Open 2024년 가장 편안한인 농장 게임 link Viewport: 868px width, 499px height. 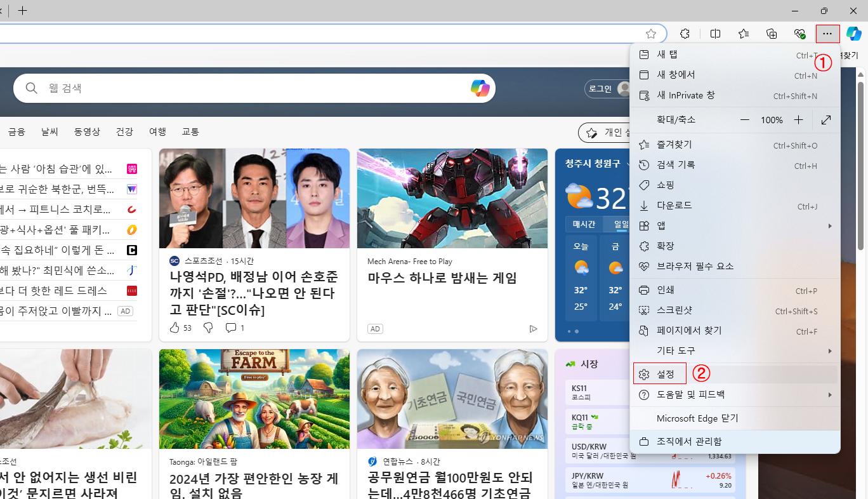tap(254, 484)
